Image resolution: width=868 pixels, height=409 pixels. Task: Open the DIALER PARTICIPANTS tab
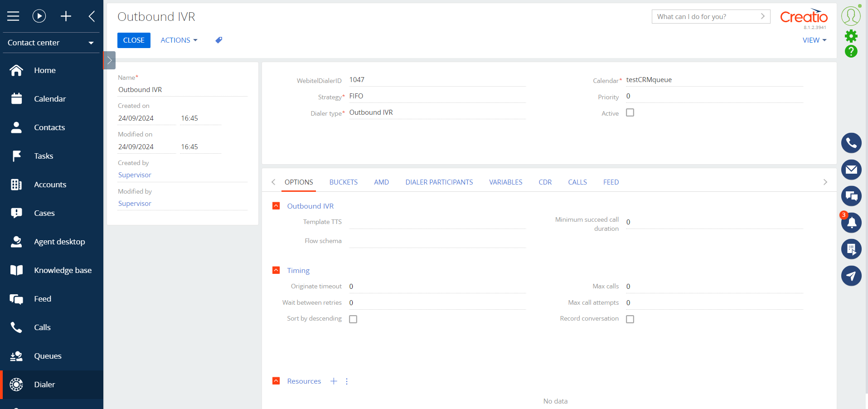439,182
